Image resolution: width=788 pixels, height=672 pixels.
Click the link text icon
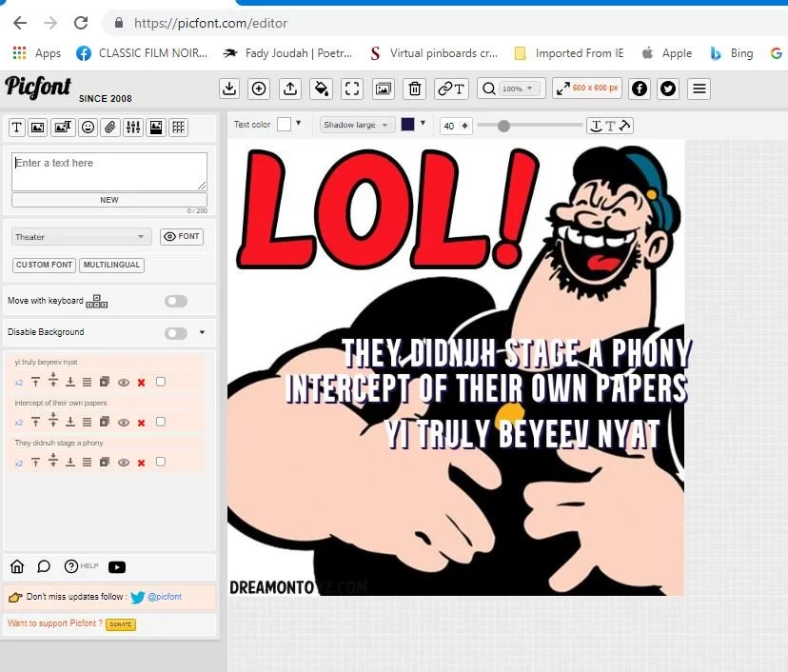click(x=451, y=89)
